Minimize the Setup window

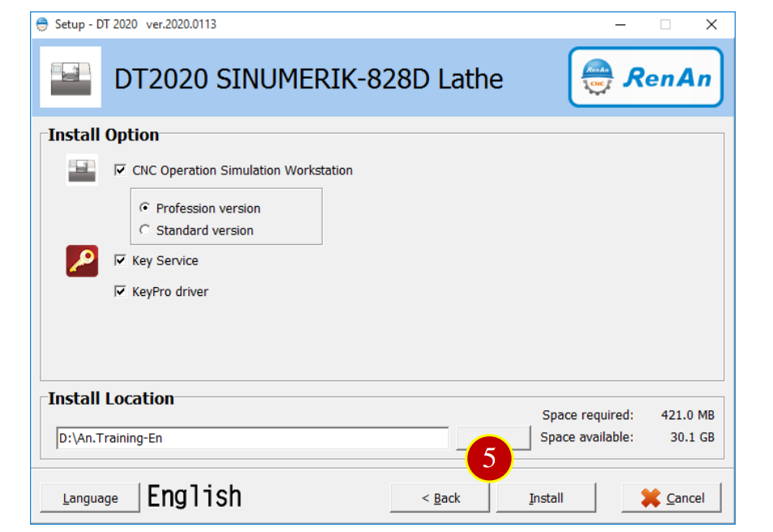621,24
